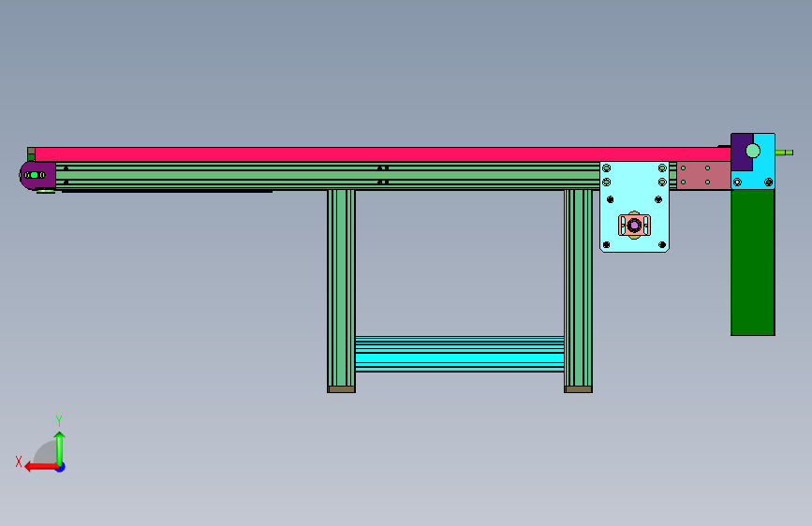Select the yellow-green shaft stub protruding from drive end

point(784,153)
